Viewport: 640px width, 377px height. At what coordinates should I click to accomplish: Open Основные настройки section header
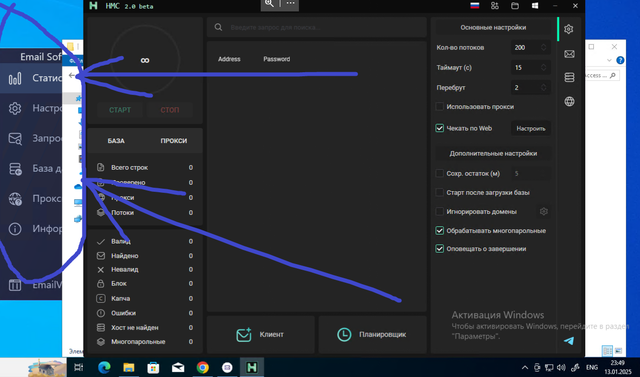tap(493, 27)
